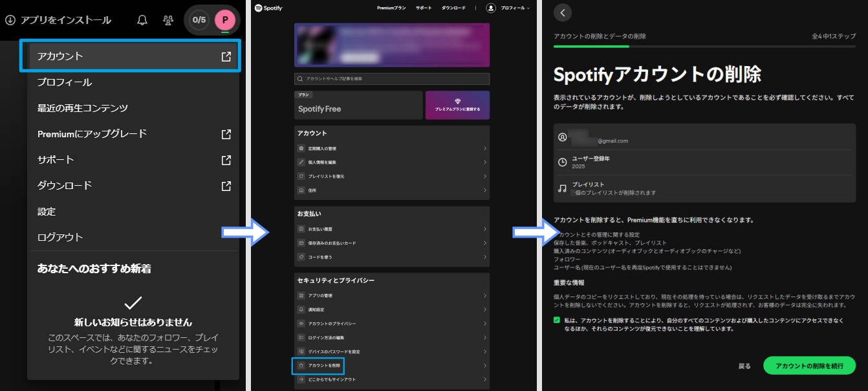Click Premiumプラン link in top navigation
The image size is (868, 391).
coord(391,8)
